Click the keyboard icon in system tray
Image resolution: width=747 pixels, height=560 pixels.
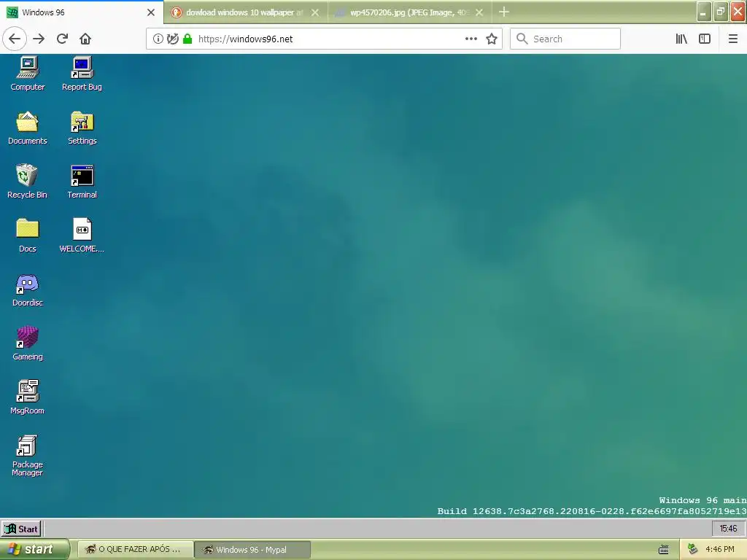click(x=663, y=550)
